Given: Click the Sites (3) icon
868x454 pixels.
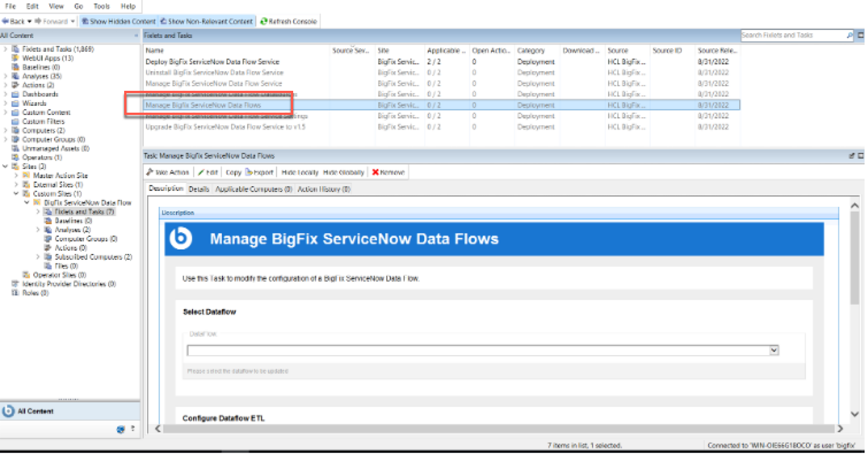Looking at the screenshot, I should [16, 167].
